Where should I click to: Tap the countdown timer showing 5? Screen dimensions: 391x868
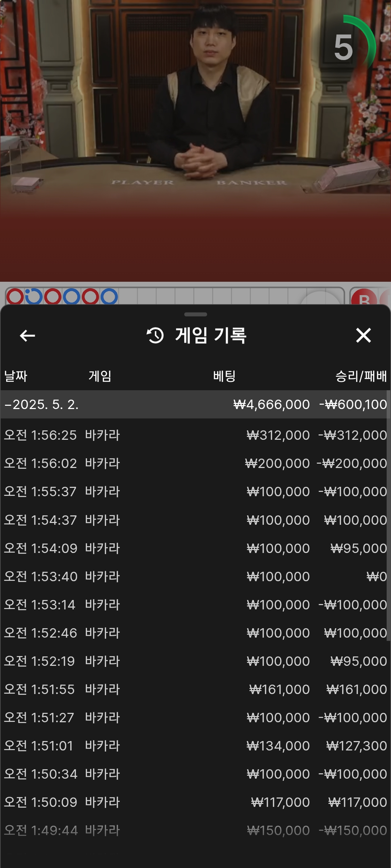tap(344, 47)
